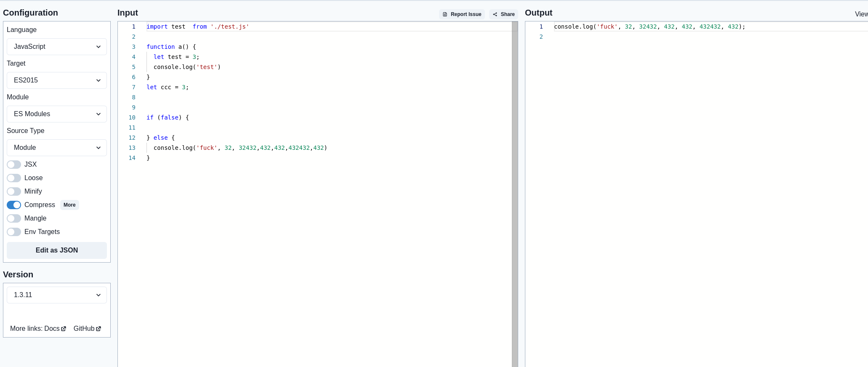Open the Target dropdown showing ES2015

point(57,80)
